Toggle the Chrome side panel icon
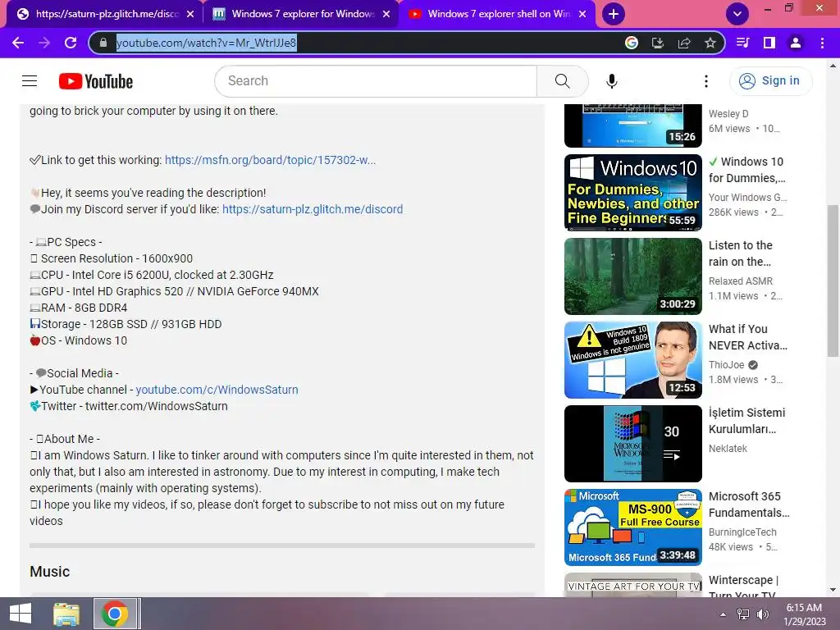Viewport: 840px width, 630px height. pos(769,43)
